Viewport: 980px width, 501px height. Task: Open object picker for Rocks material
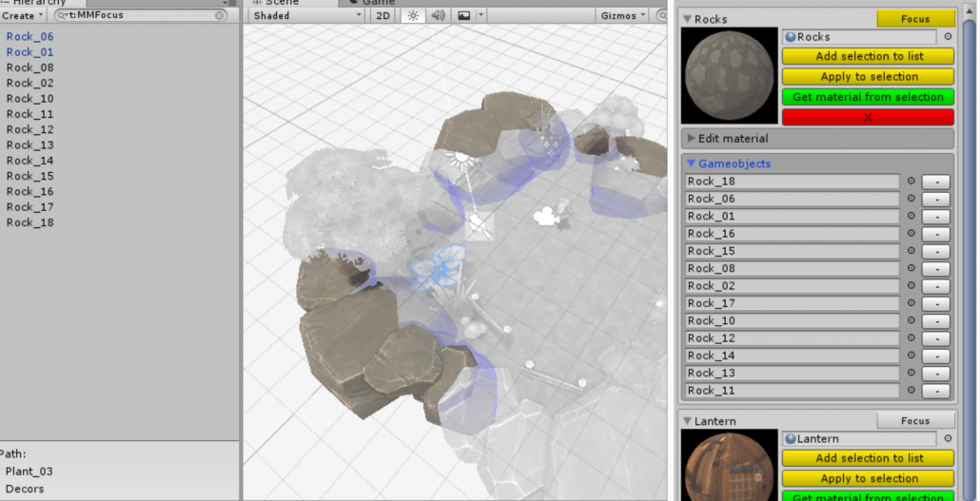point(948,37)
